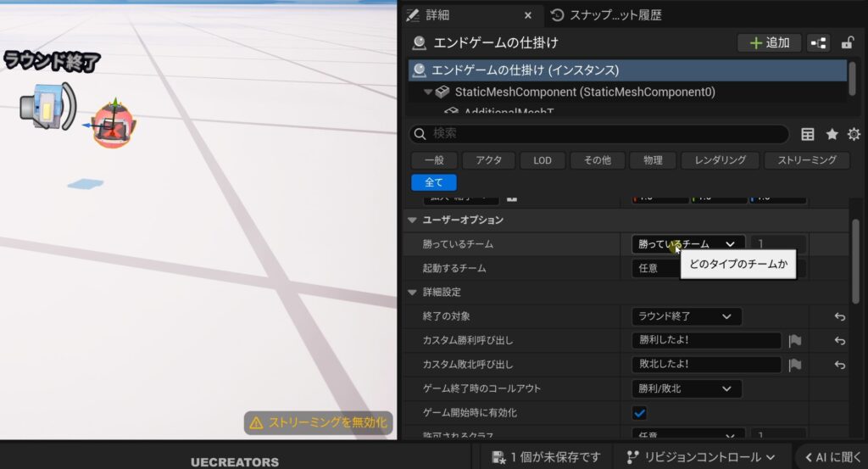Collapse the ユーザーオプション section

coord(413,220)
